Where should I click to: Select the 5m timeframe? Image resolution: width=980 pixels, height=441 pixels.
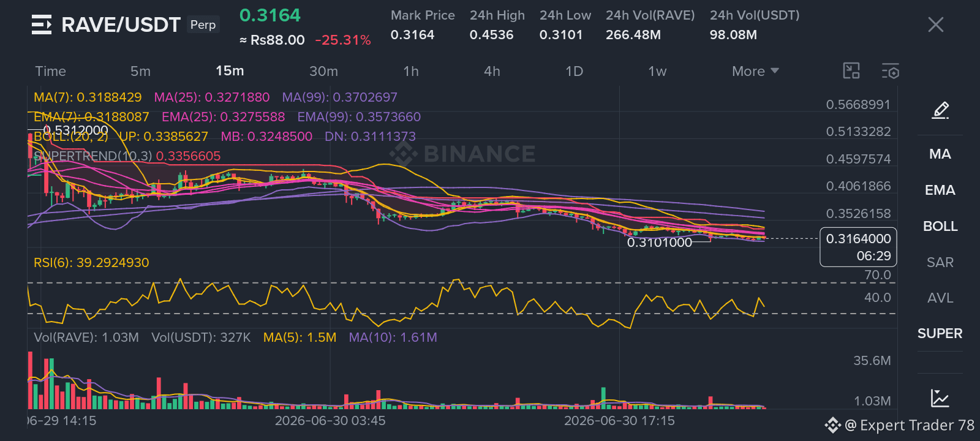[x=140, y=71]
